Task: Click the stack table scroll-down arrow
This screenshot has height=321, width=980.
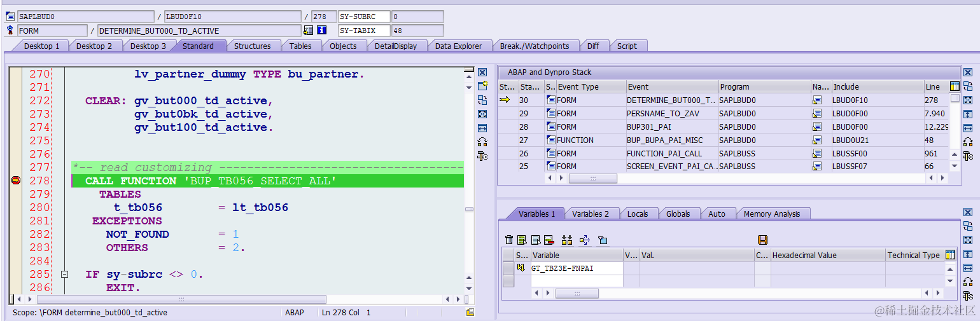Action: (955, 166)
